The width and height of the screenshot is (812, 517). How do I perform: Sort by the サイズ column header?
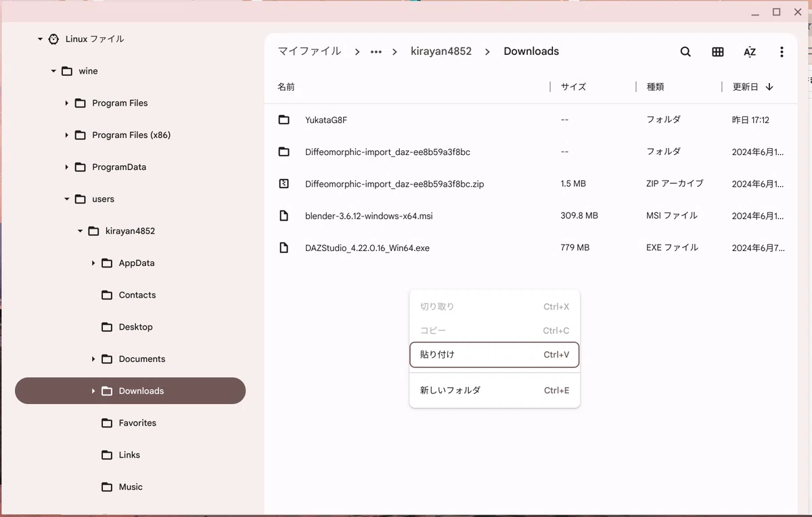(x=573, y=87)
